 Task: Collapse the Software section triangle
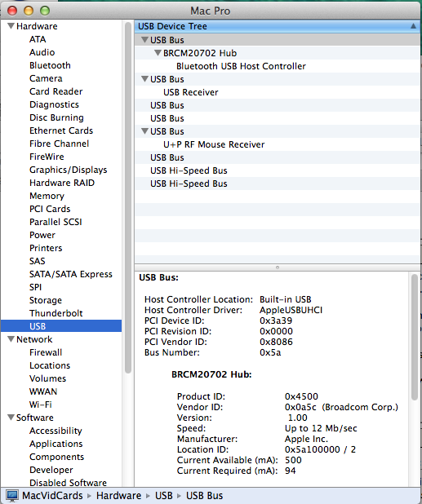point(11,418)
